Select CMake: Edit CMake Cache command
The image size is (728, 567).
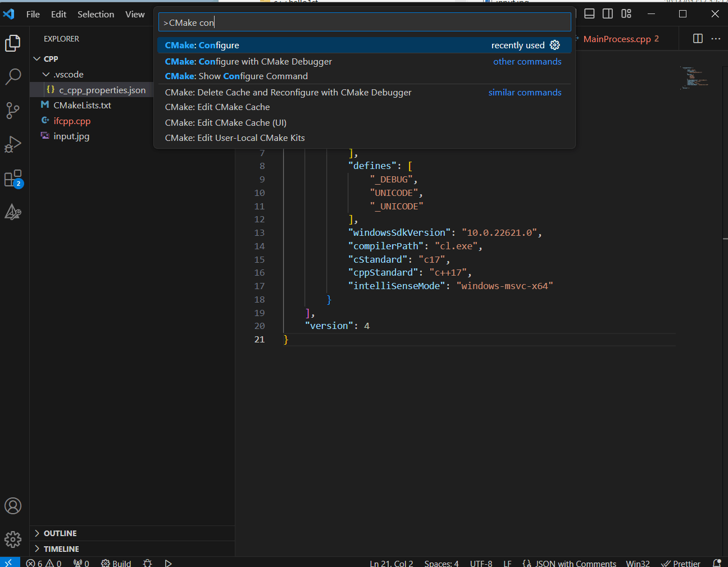click(364, 107)
